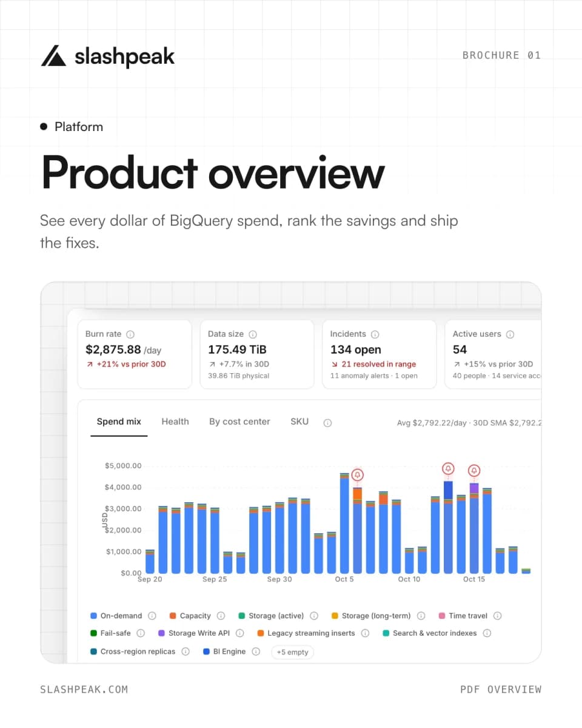Screen dimensions: 582x728
Task: Open the Data size info icon
Action: tap(253, 334)
